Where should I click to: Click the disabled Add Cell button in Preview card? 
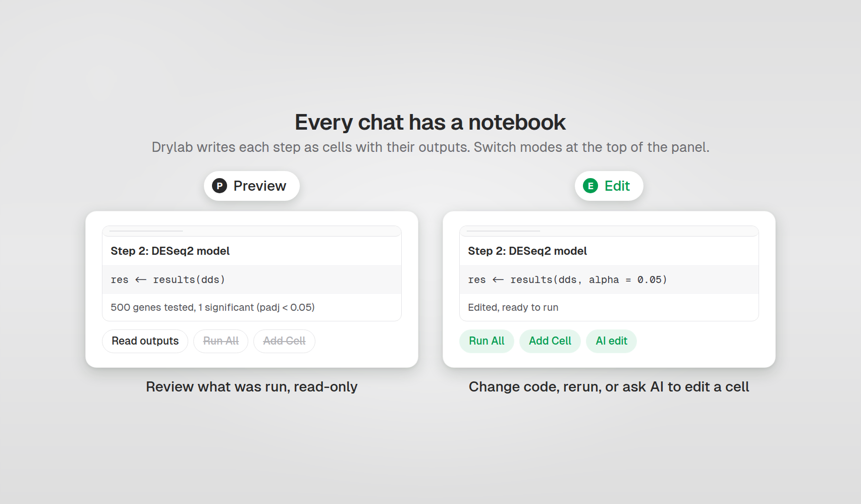tap(284, 341)
